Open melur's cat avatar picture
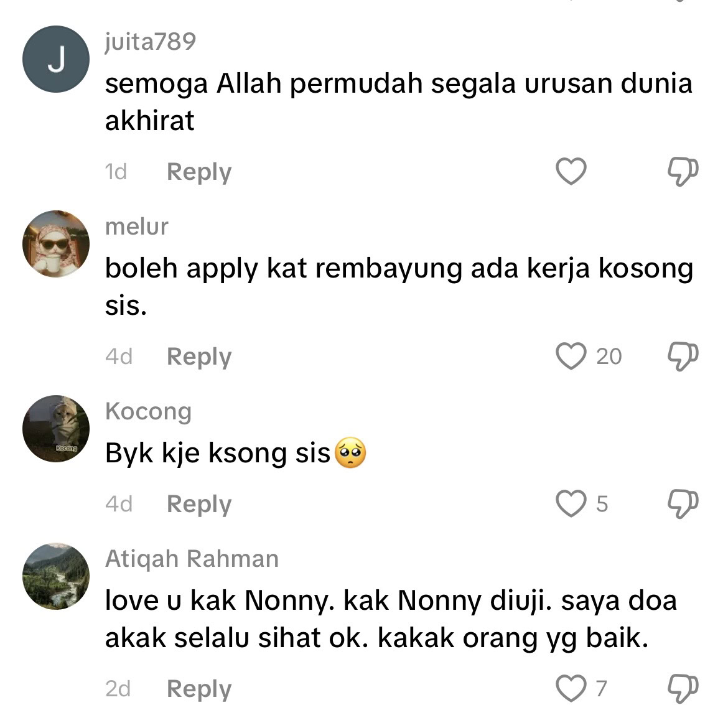The image size is (728, 705). 56,244
